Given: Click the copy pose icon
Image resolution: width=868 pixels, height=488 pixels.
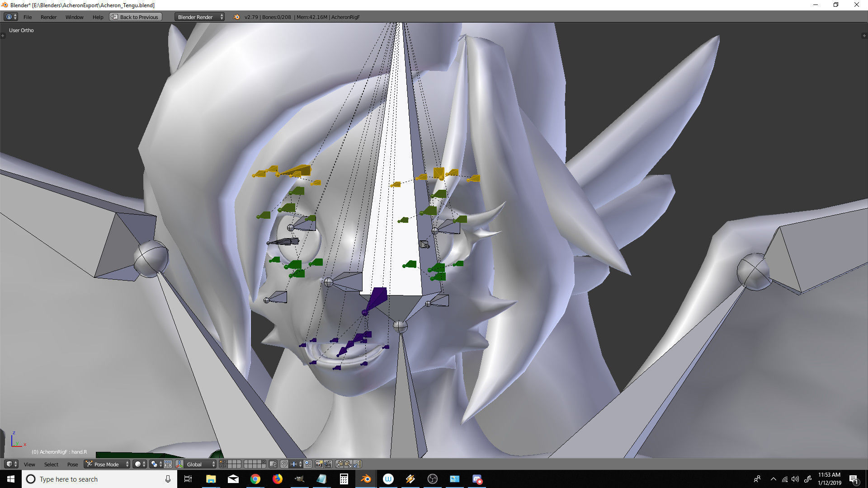Looking at the screenshot, I should 340,464.
